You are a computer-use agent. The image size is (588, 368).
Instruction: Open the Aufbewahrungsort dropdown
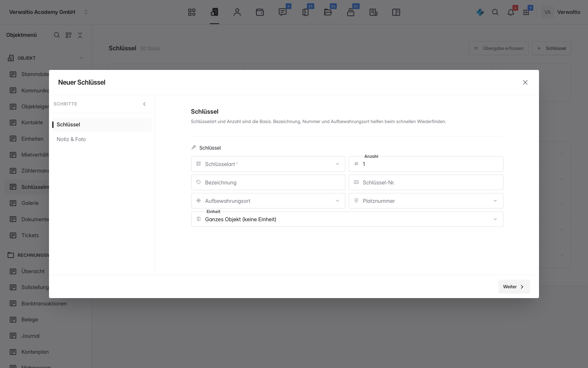pos(268,201)
